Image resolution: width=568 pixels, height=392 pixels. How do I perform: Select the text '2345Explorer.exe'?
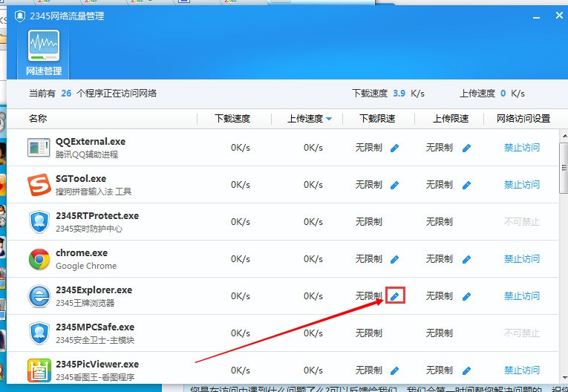94,290
